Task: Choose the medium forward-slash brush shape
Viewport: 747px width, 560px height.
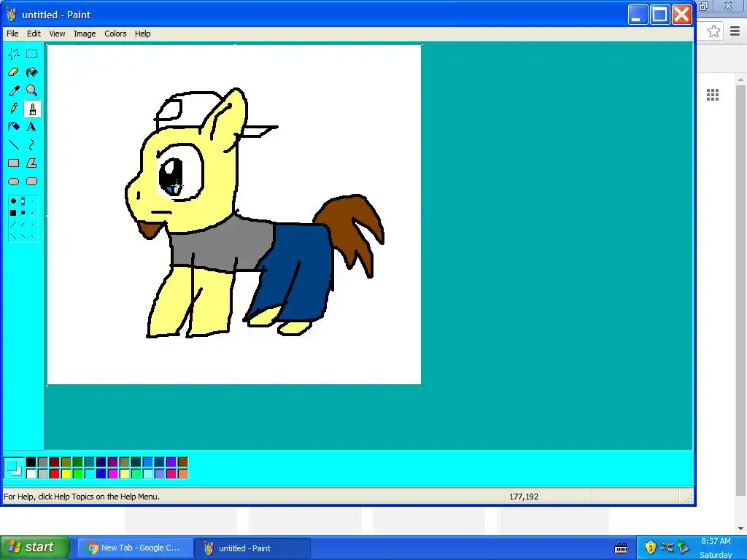Action: pyautogui.click(x=23, y=225)
